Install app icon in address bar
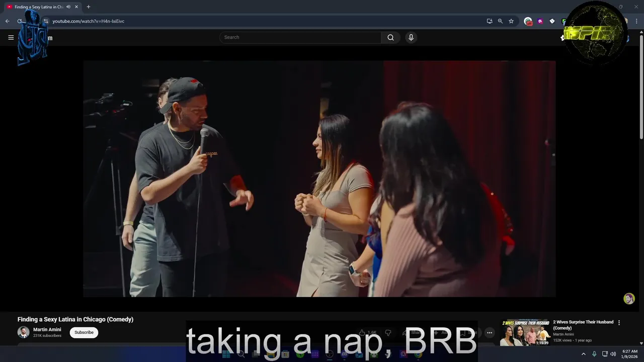 pyautogui.click(x=490, y=21)
